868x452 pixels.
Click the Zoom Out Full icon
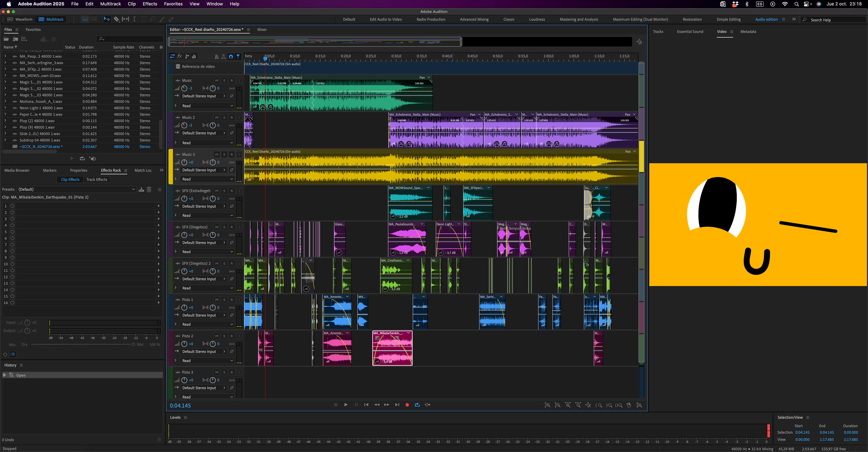click(588, 405)
